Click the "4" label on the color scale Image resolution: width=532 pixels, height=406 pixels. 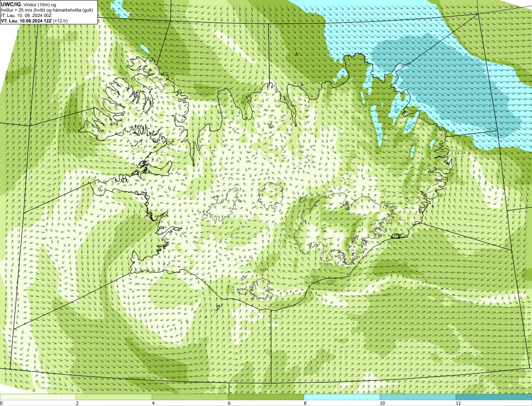[153, 403]
